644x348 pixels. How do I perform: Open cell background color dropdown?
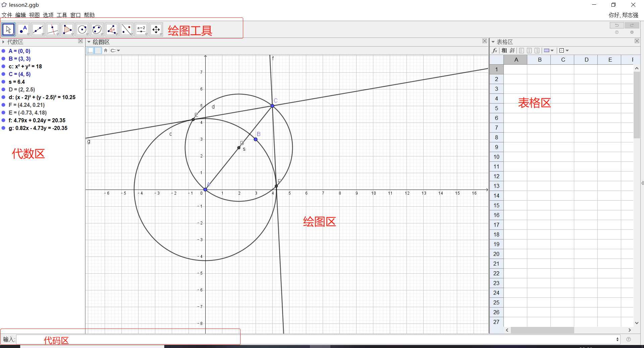tap(552, 51)
